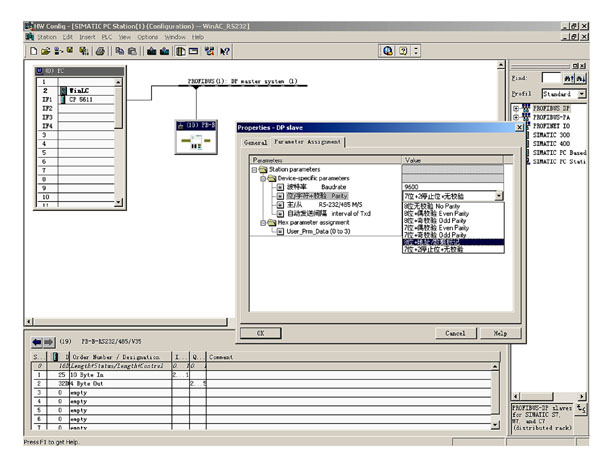Click the Configure Network toolbar icon
611x472 pixels.
point(209,51)
